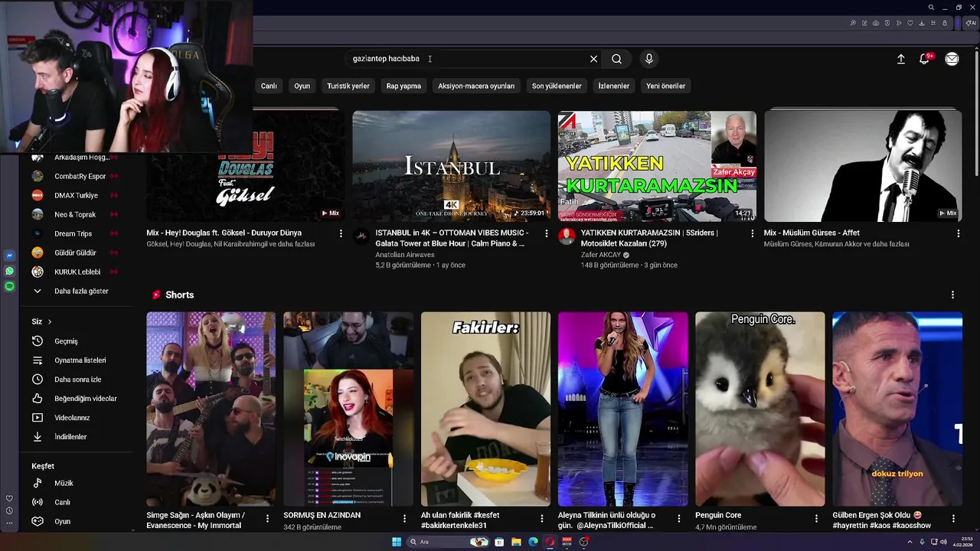The width and height of the screenshot is (980, 551).
Task: Open the Opera GX taskbar icon
Action: [x=550, y=542]
